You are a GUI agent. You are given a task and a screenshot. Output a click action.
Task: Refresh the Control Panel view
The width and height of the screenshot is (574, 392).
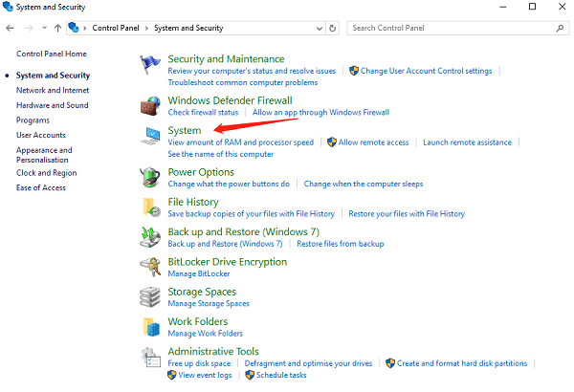(332, 28)
